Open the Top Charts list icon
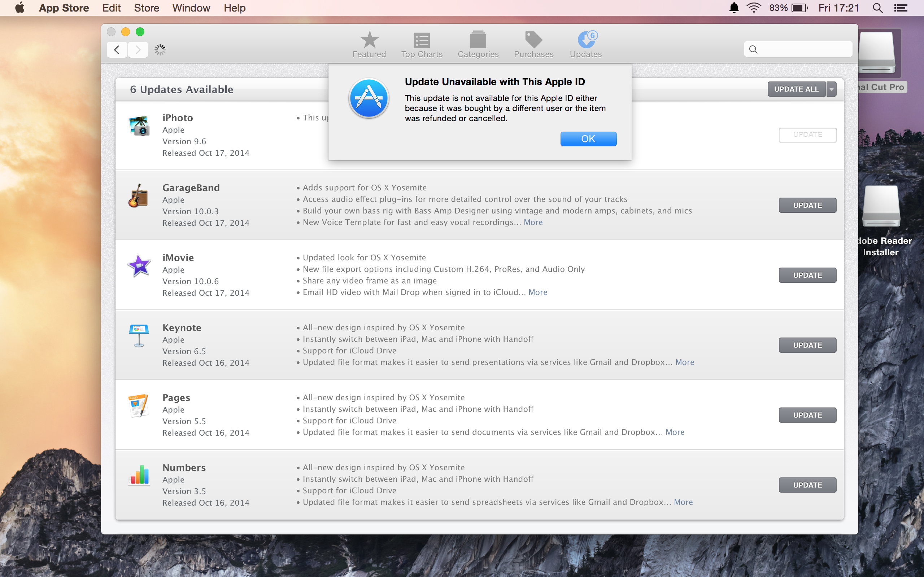924x577 pixels. (x=422, y=44)
